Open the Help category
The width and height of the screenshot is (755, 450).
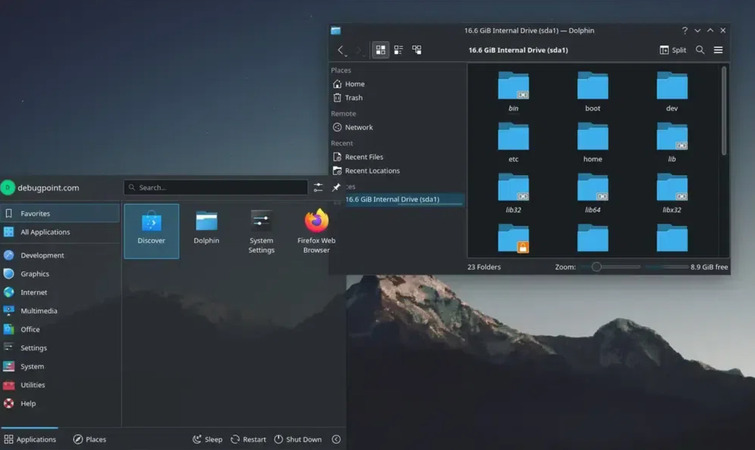pos(60,403)
